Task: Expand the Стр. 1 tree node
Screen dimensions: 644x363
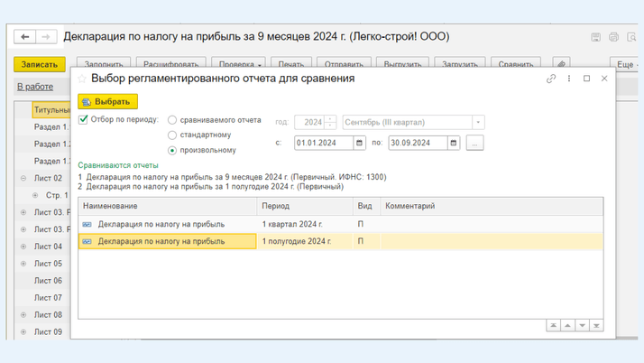Action: (x=35, y=195)
